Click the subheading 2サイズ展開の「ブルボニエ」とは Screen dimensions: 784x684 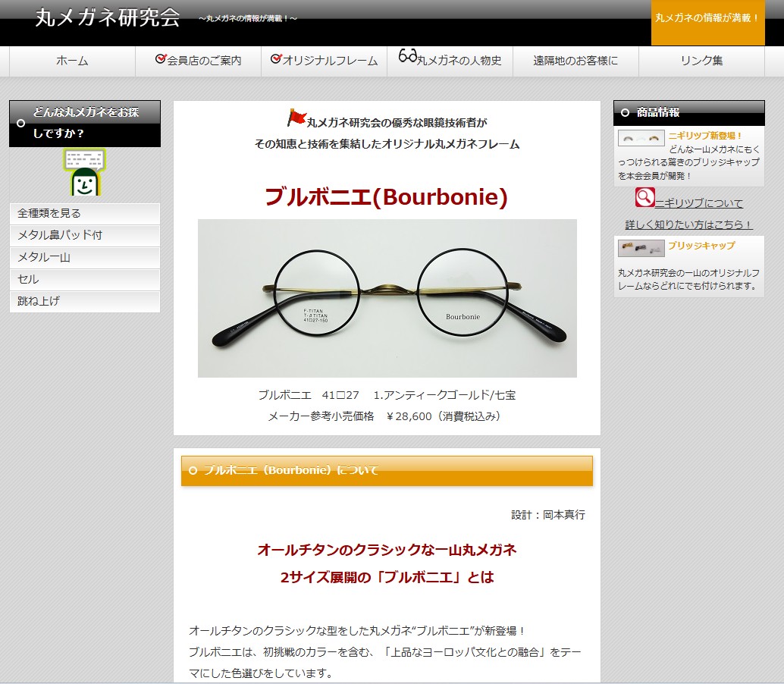387,578
